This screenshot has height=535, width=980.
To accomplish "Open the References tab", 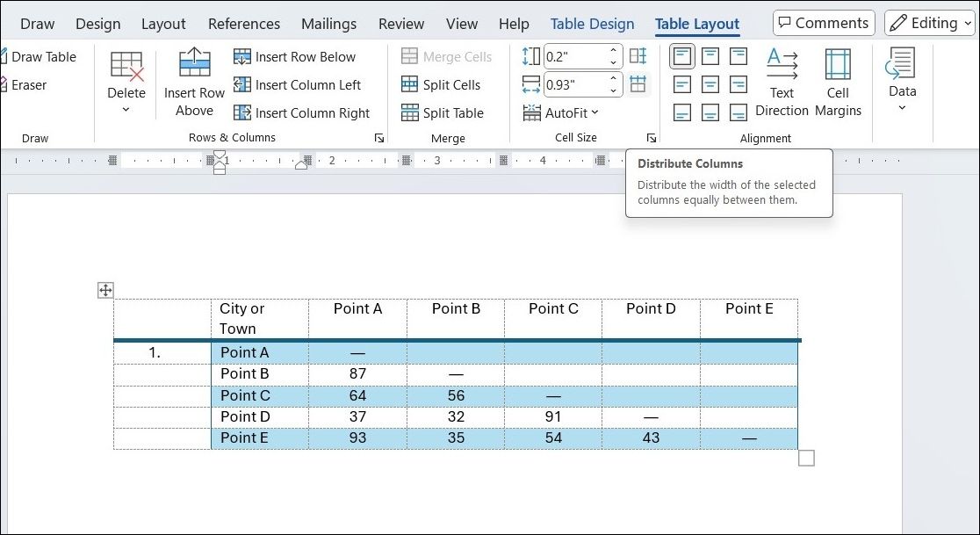I will coord(244,24).
